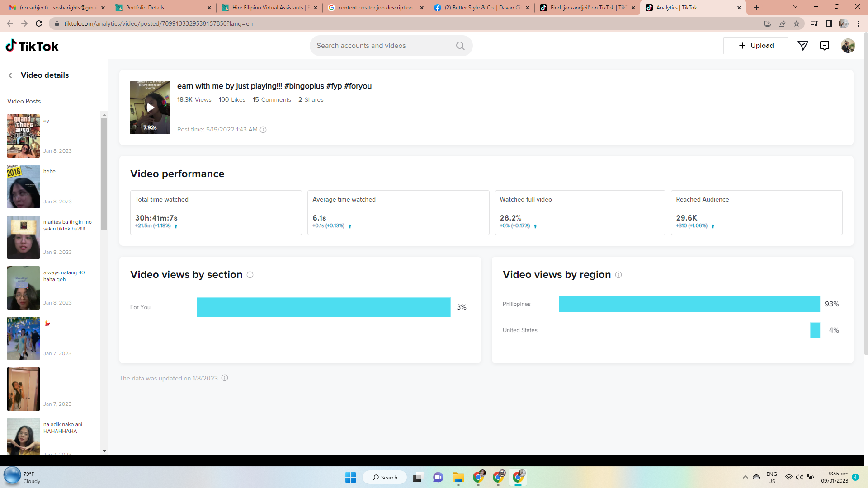868x488 pixels.
Task: Click info icon next to Video views by region
Action: tap(618, 275)
